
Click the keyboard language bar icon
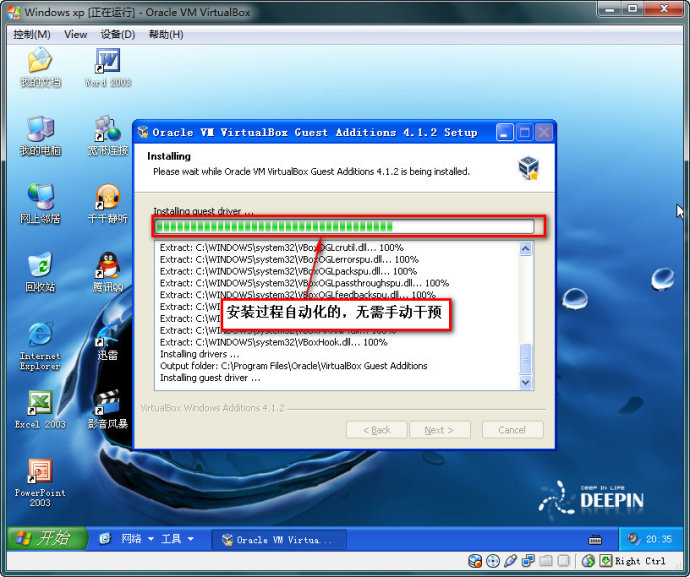coord(595,539)
